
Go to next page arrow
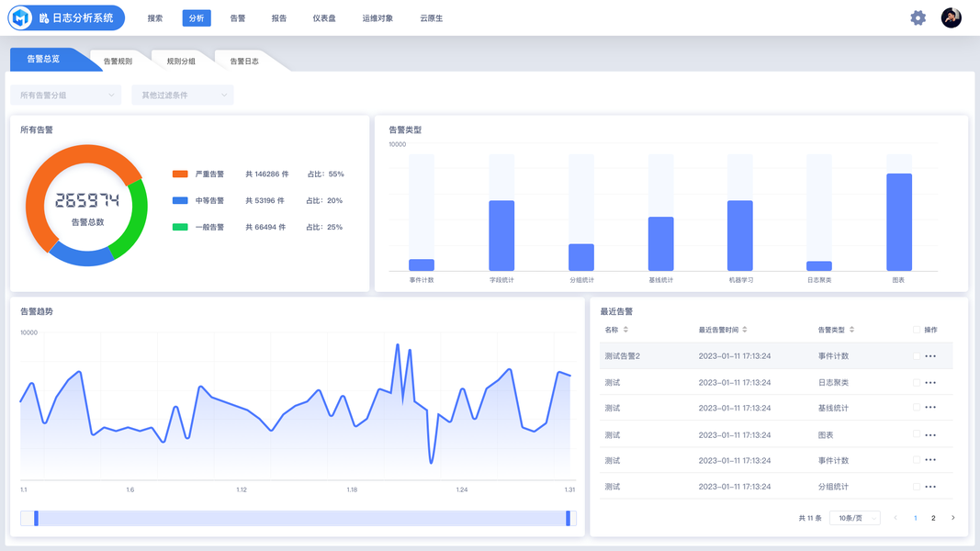[953, 517]
